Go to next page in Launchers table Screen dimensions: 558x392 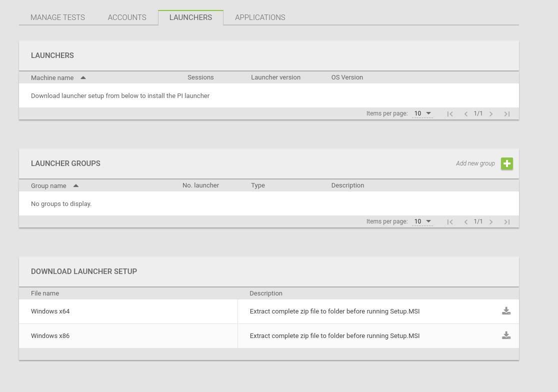tap(491, 114)
